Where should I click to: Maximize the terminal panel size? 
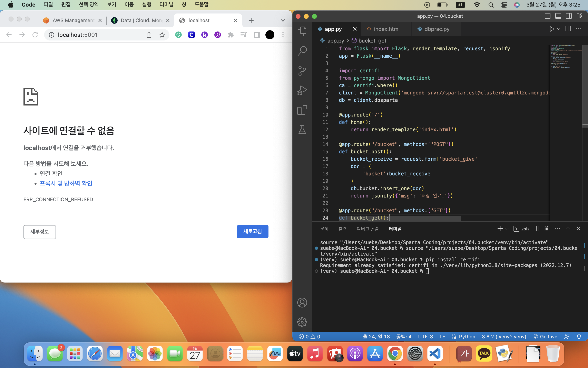[568, 229]
